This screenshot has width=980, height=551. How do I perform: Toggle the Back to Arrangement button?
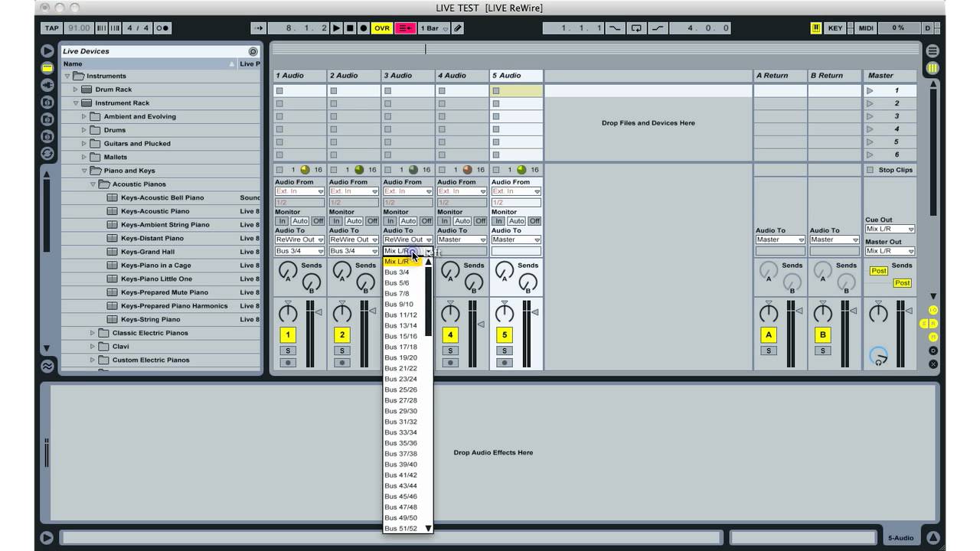(406, 28)
